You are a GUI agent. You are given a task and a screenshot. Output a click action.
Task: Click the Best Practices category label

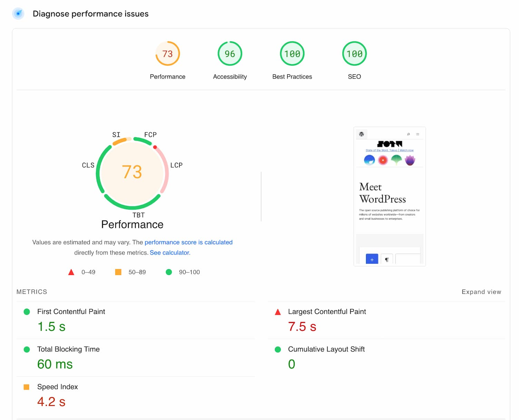(292, 77)
